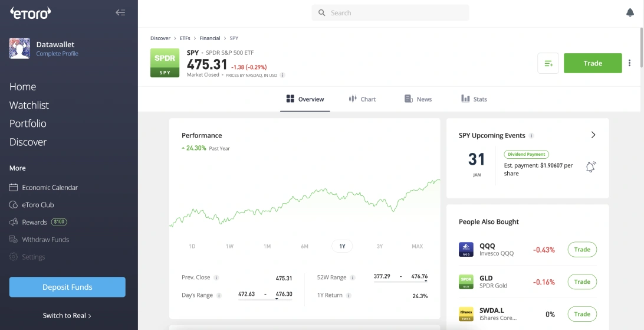644x330 pixels.
Task: Click the Rewards megaphone icon
Action: coord(14,222)
